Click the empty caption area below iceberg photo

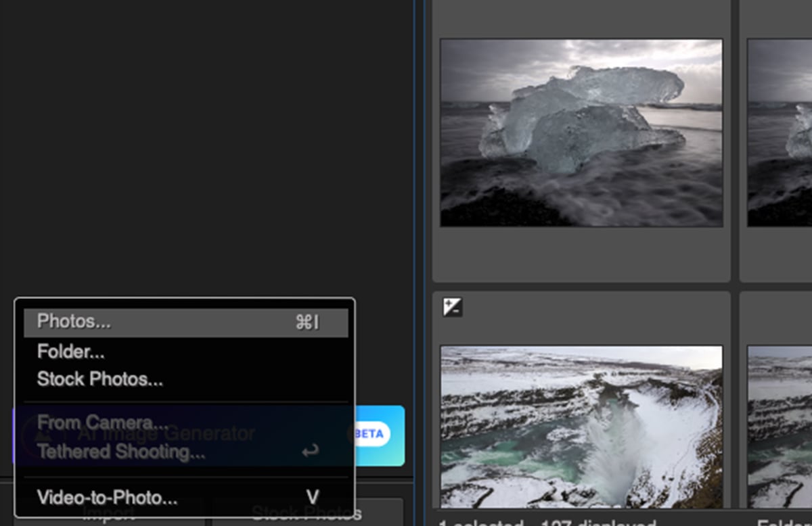click(581, 254)
